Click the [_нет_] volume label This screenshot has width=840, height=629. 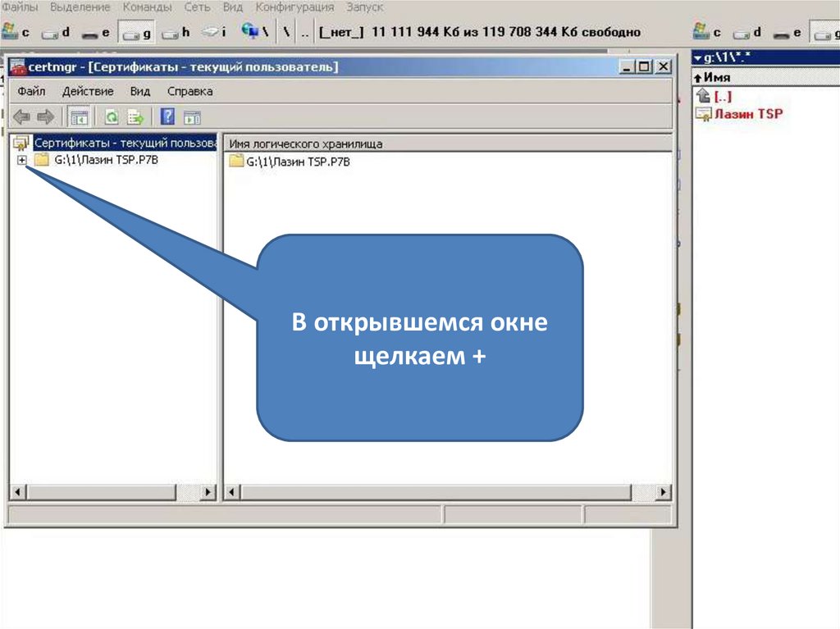point(341,32)
